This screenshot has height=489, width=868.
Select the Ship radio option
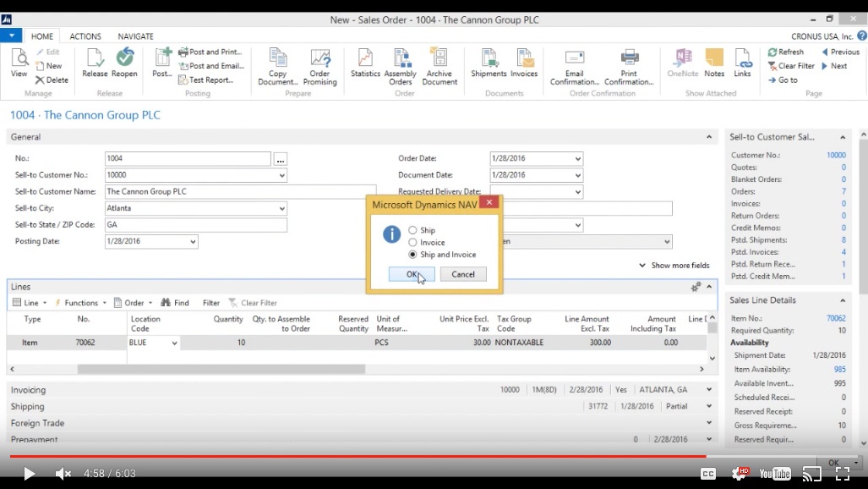click(412, 230)
